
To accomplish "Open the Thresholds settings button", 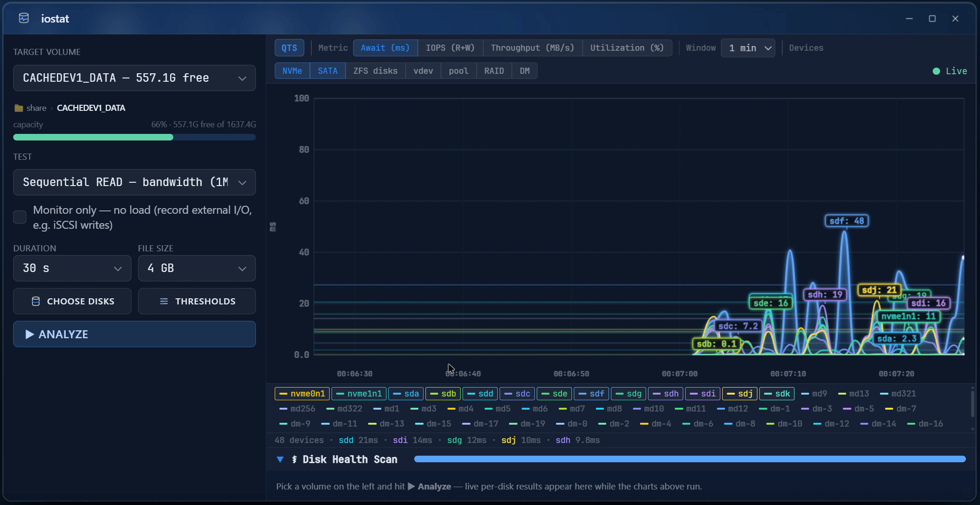I will [x=197, y=301].
